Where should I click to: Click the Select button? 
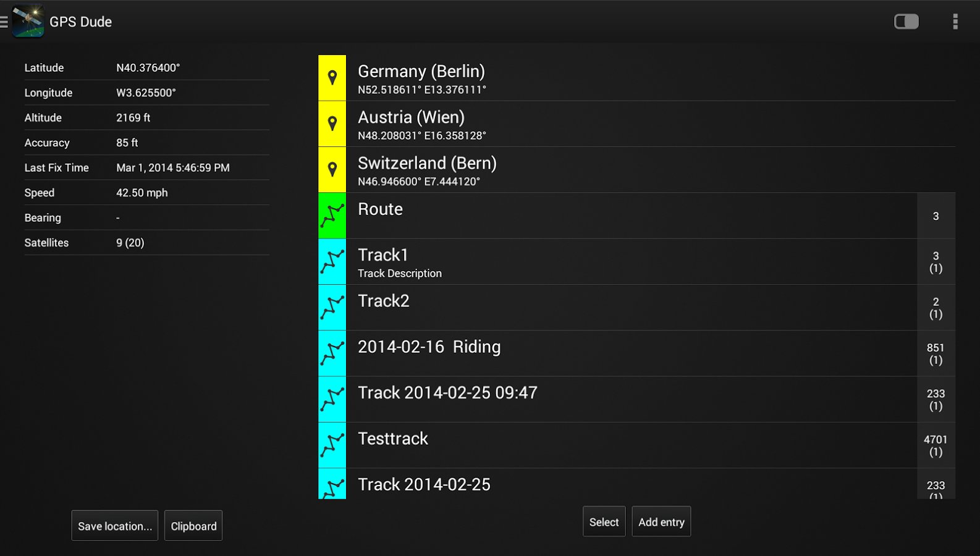(x=604, y=522)
